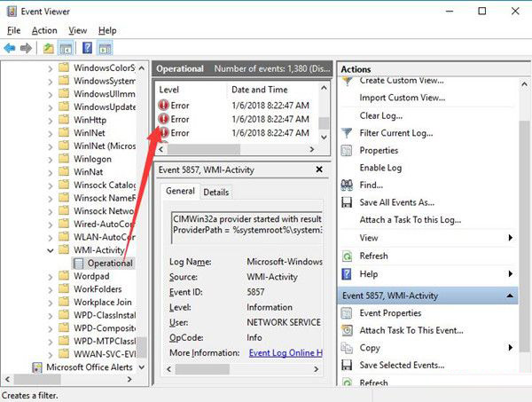Click the event details horizontal scrollbar thumb
532x402 pixels.
coord(202,369)
